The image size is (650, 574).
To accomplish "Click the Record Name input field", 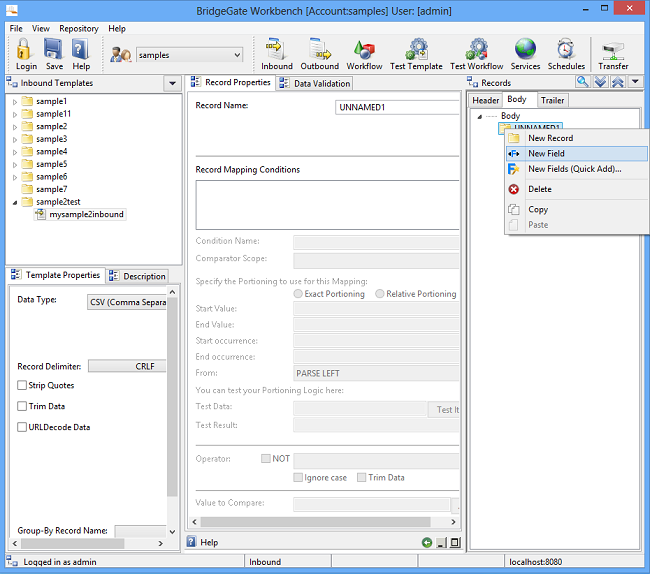I will (x=397, y=107).
